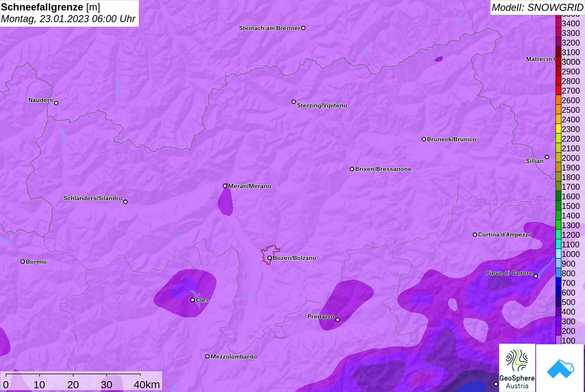Click the 40km scale bar label
This screenshot has height=392, width=585.
147,384
